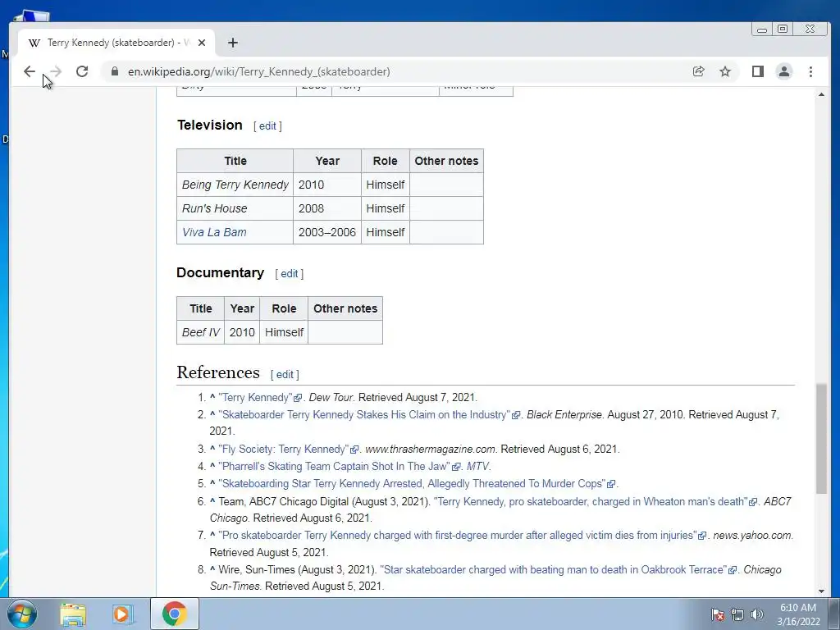This screenshot has width=840, height=630.
Task: Click the 2003–2006 year cell
Action: tap(326, 232)
